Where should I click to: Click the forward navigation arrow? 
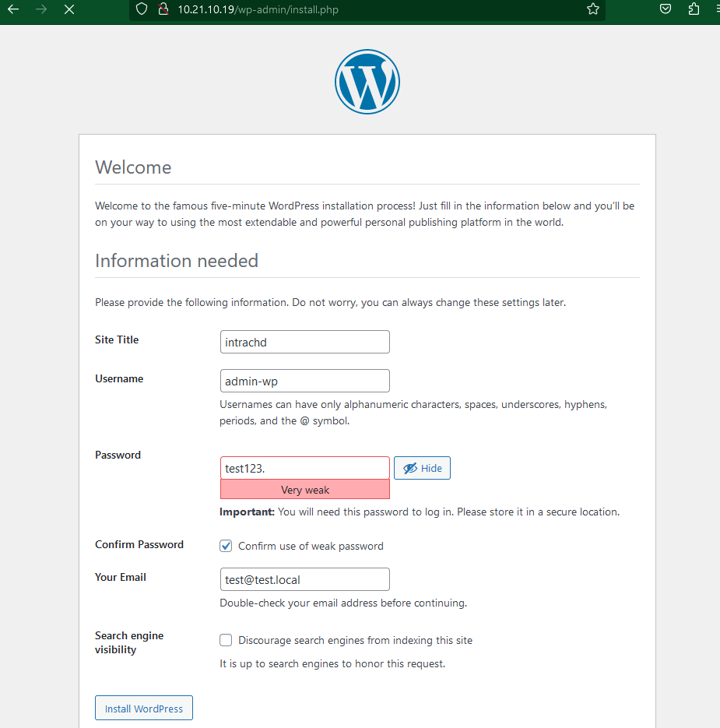41,10
